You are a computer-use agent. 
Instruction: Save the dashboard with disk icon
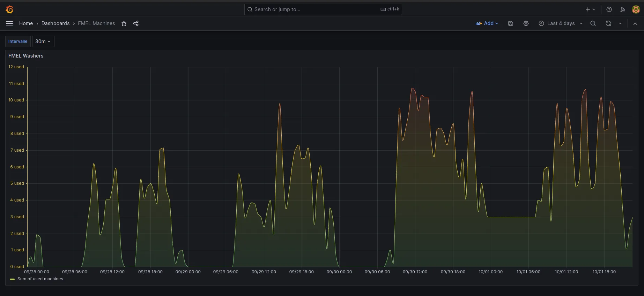click(x=511, y=23)
